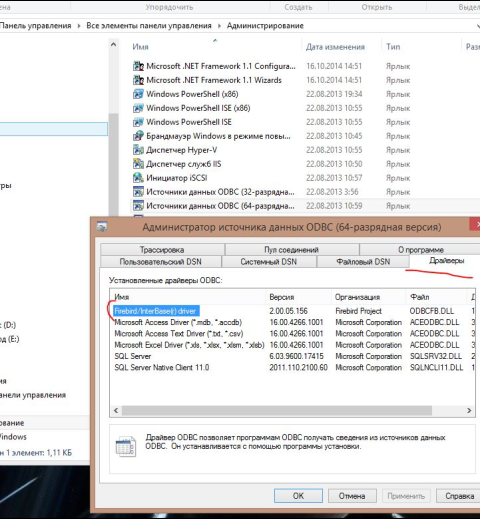Click the Диспетчер Hyper-V icon

(138, 150)
